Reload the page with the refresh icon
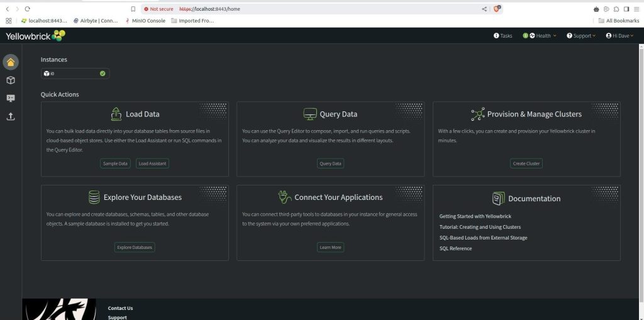 tap(27, 9)
